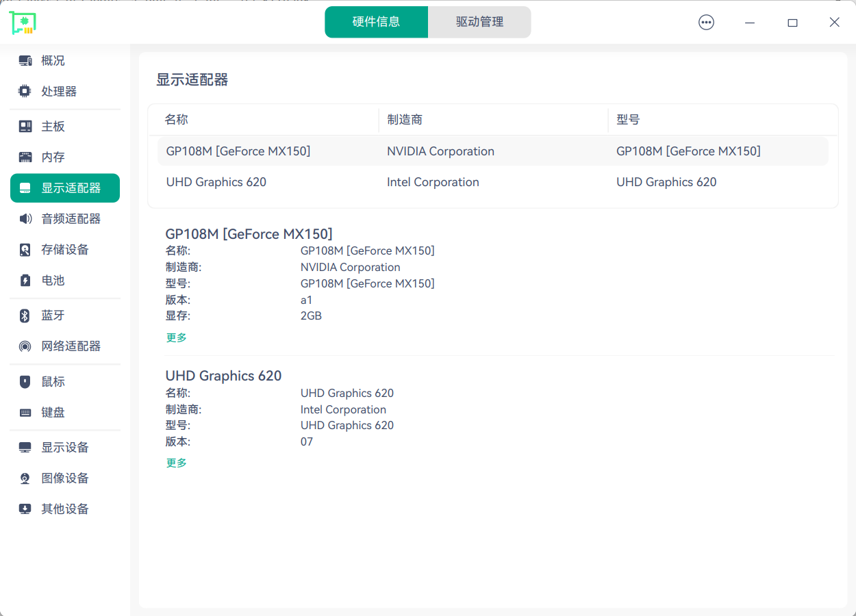Select 显示设备 in the sidebar
The height and width of the screenshot is (616, 856).
click(x=65, y=448)
